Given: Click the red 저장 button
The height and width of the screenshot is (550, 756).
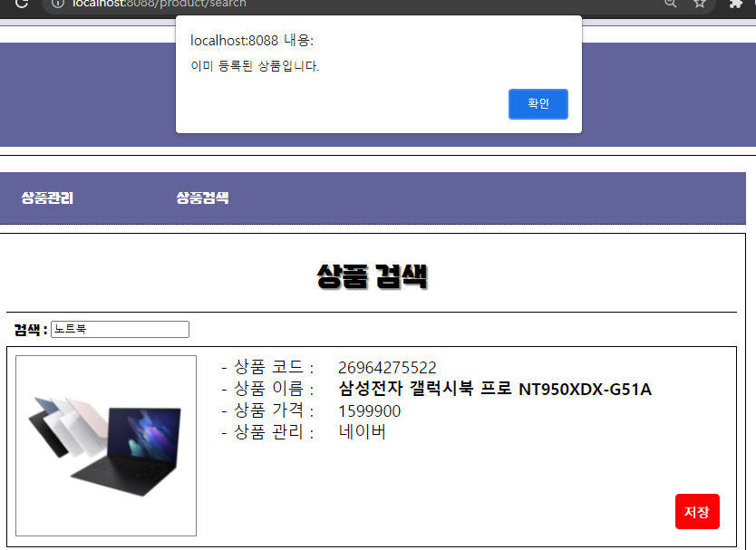Looking at the screenshot, I should coord(697,511).
